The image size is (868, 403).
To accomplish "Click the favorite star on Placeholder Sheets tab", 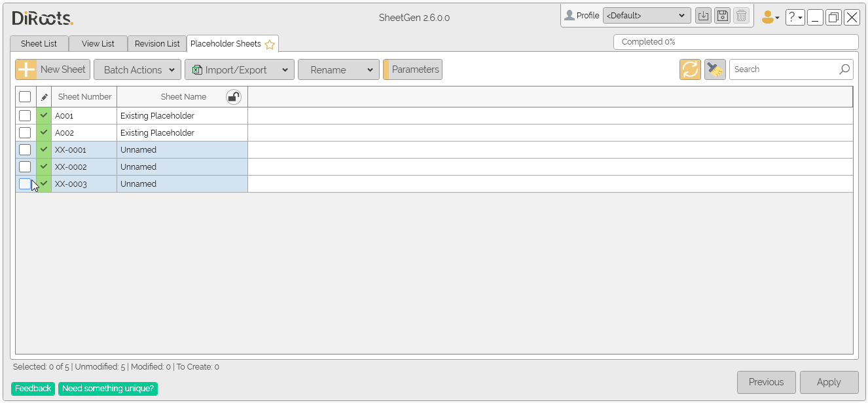I will click(x=270, y=45).
